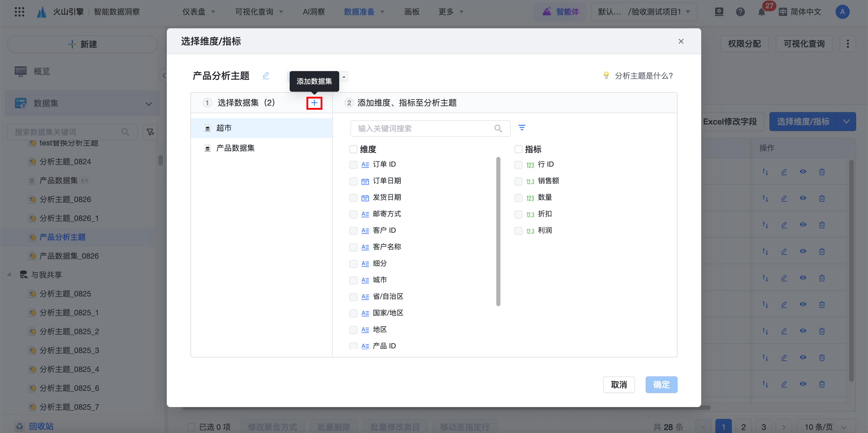Click the pencil icon beside 产品分析主题 title

point(265,76)
